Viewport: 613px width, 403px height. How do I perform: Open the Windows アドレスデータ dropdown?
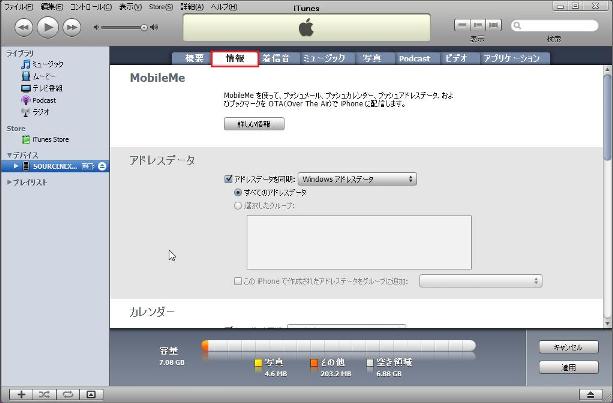(357, 179)
